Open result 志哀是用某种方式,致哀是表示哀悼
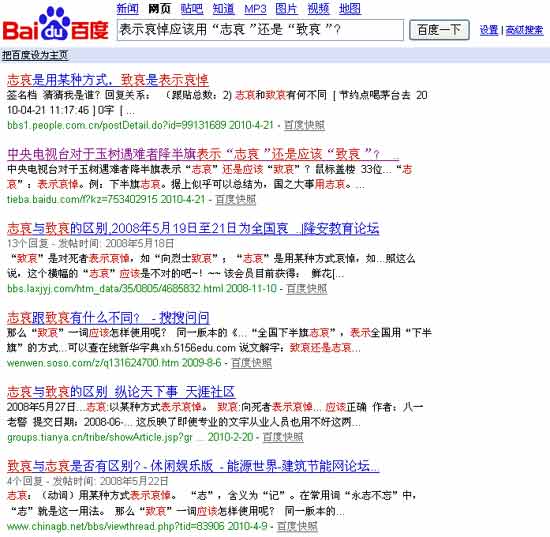The image size is (550, 537). [x=108, y=80]
